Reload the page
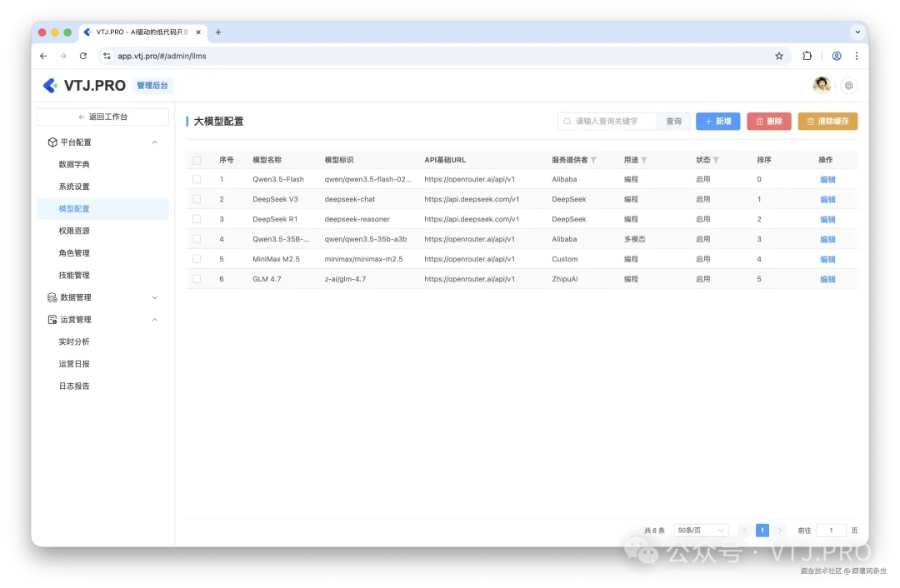The image size is (900, 588). 83,56
